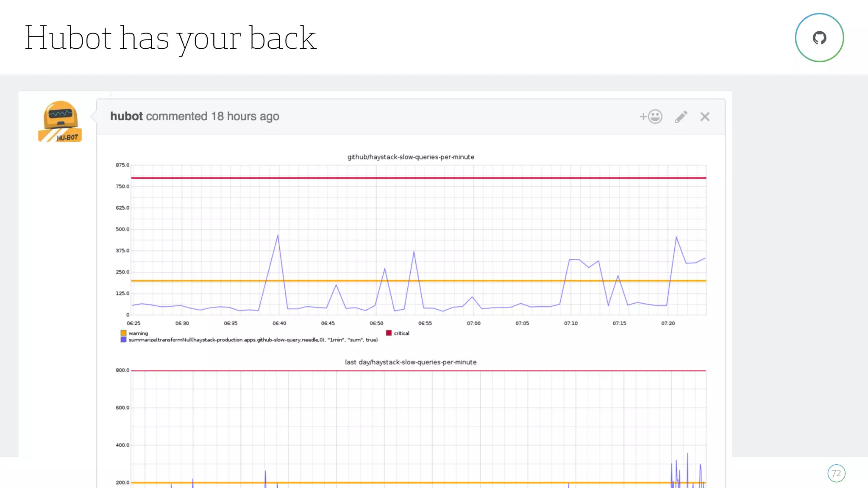Click the Hubot avatar image

coord(60,121)
